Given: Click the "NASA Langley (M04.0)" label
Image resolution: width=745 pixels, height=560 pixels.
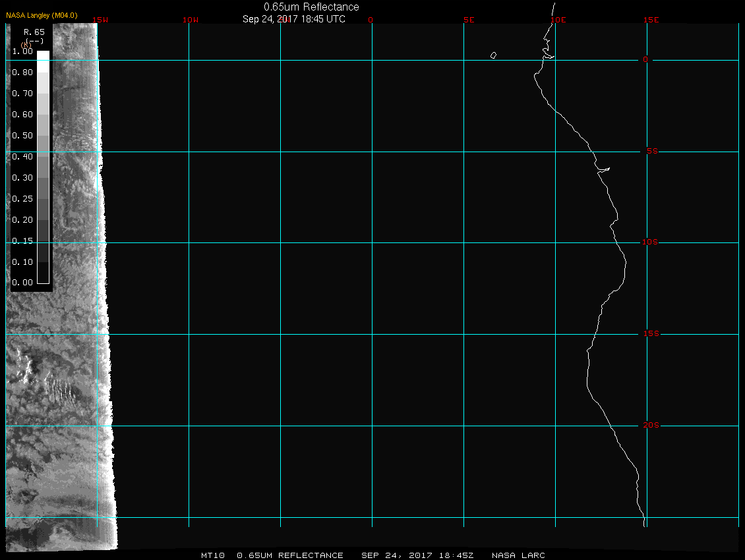Looking at the screenshot, I should pyautogui.click(x=42, y=14).
